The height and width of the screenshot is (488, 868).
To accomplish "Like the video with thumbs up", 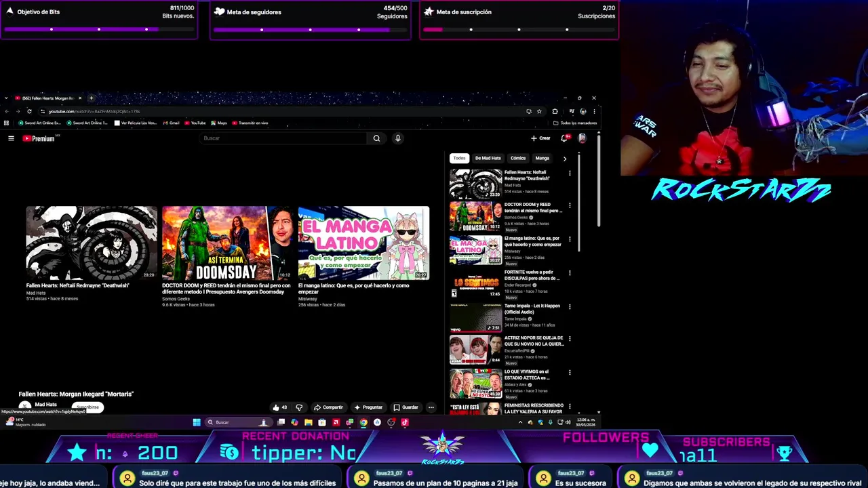I will 279,407.
